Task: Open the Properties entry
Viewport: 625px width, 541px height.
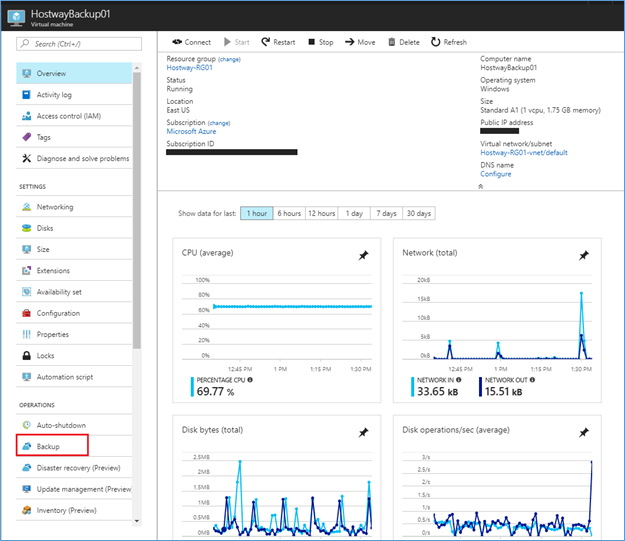Action: tap(74, 334)
